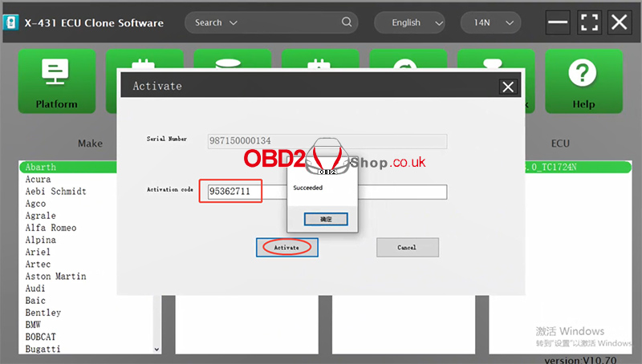This screenshot has height=364, width=642.
Task: Select Agco in the Make list
Action: click(35, 204)
